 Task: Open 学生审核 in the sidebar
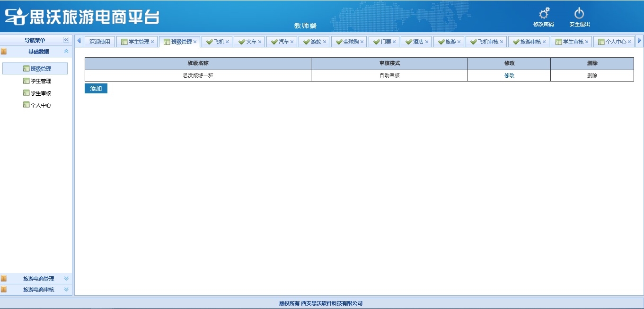[41, 93]
